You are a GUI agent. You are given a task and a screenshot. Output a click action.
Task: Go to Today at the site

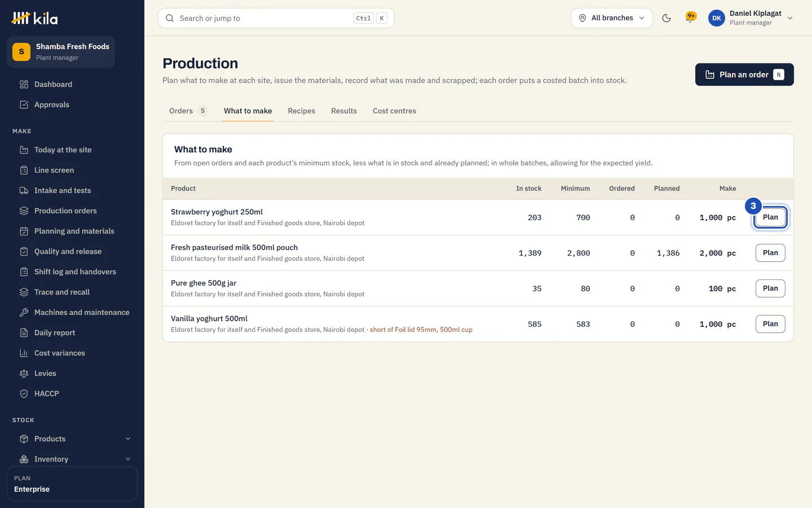click(72, 150)
